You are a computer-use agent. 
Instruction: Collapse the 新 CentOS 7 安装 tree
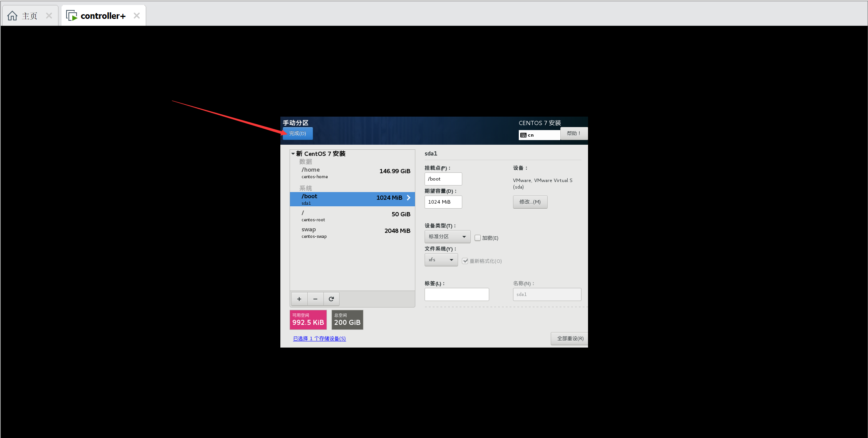pos(293,154)
